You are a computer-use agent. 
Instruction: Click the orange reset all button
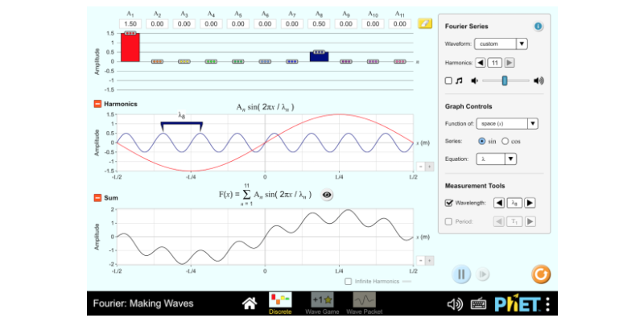click(x=541, y=275)
